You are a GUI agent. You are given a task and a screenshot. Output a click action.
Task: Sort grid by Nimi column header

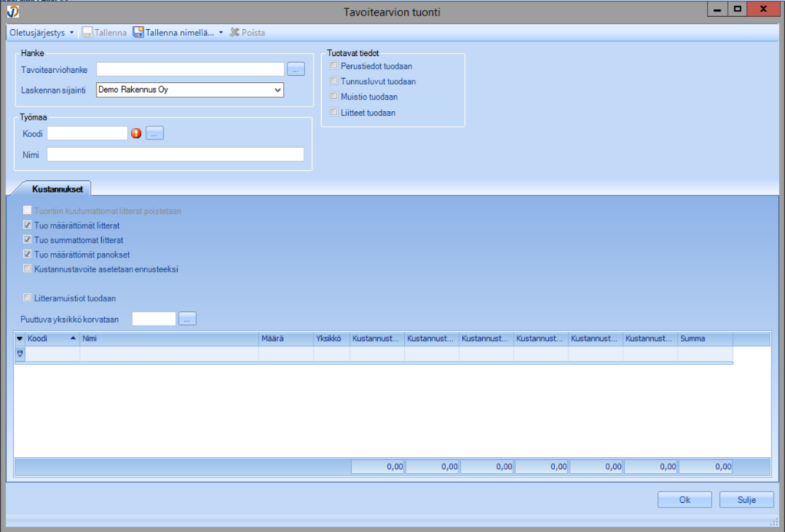(x=169, y=339)
